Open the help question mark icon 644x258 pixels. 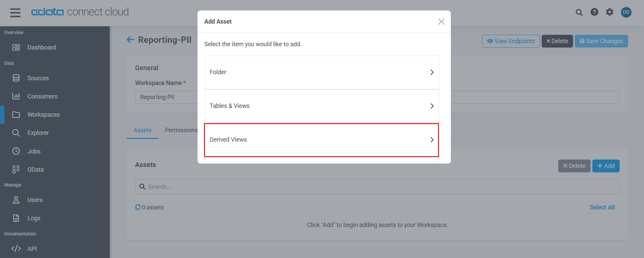pyautogui.click(x=594, y=12)
